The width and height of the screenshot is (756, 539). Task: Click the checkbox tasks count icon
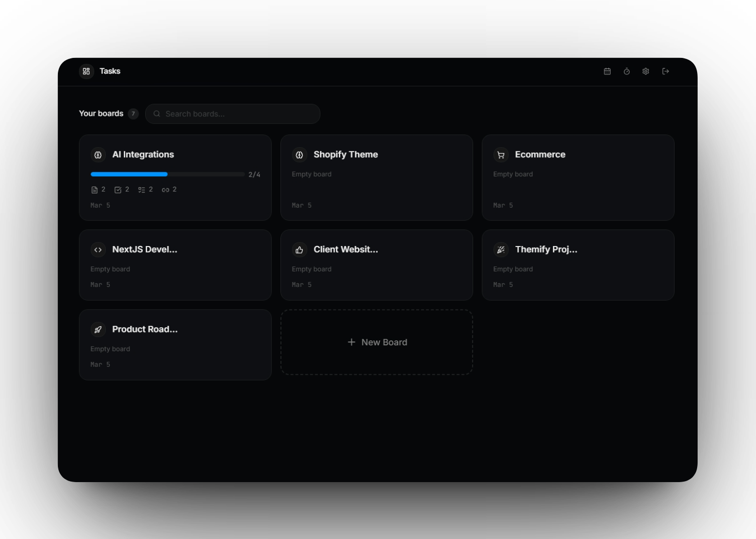point(118,190)
